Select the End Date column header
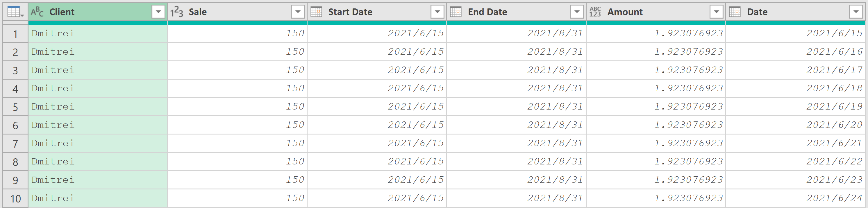Image resolution: width=868 pixels, height=208 pixels. click(516, 12)
